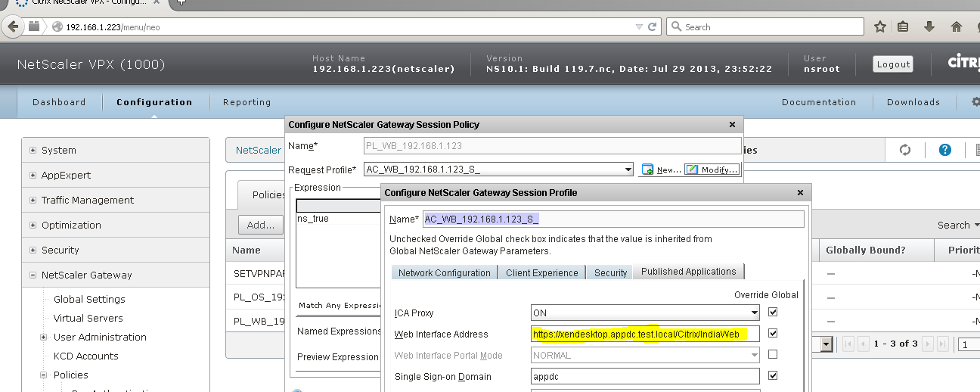Open the Dashboard tab
The image size is (980, 392).
(59, 102)
